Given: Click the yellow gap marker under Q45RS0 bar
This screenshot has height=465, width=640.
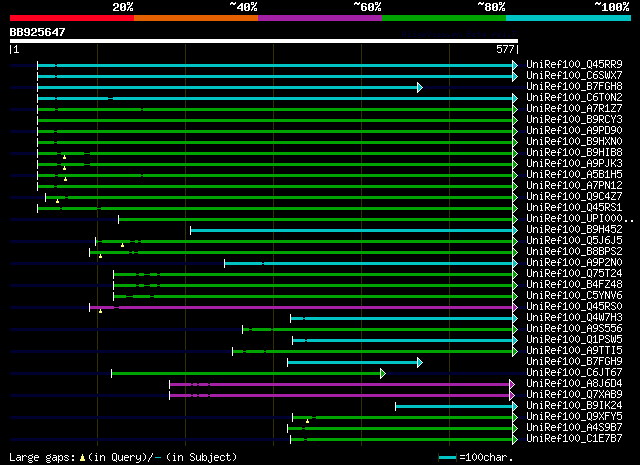Looking at the screenshot, I should click(x=100, y=311).
